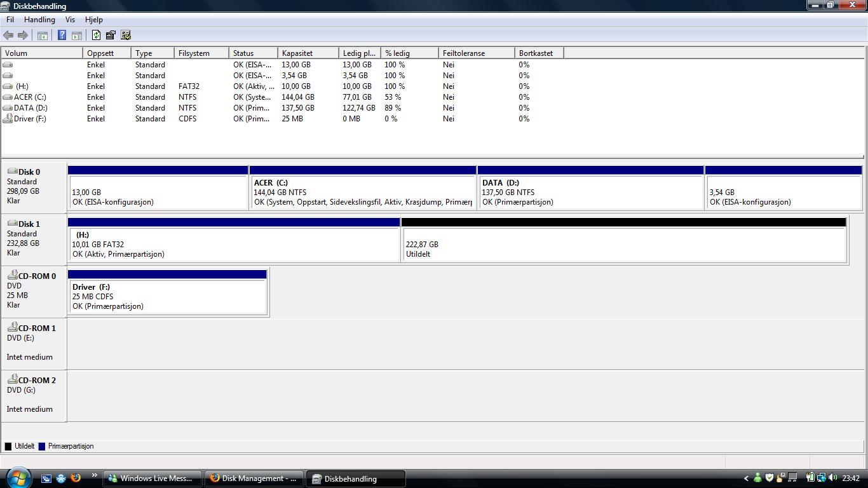Toggle the action pane toolbar icon
This screenshot has height=488, width=868.
point(76,36)
